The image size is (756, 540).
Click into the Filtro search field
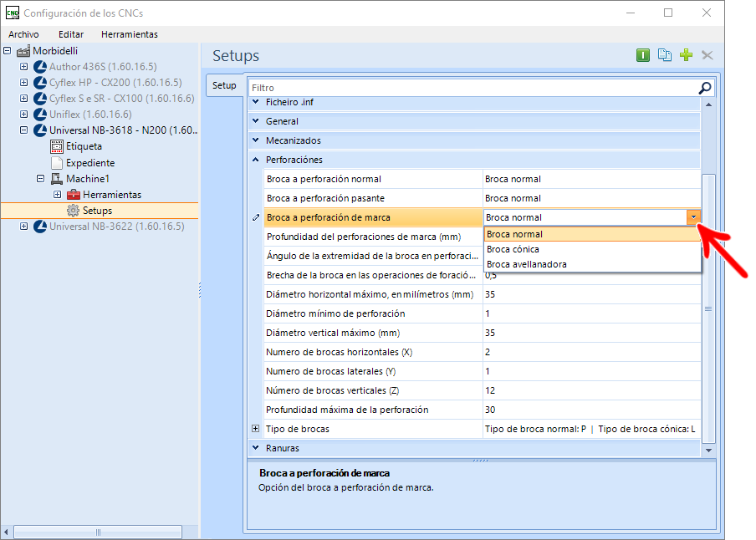click(468, 88)
